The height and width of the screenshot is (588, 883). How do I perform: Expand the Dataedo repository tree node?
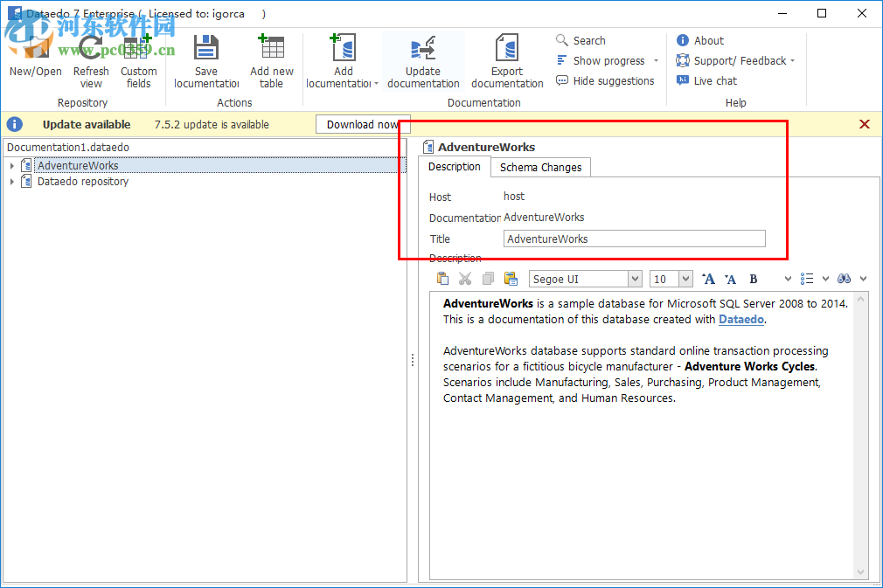tap(12, 182)
